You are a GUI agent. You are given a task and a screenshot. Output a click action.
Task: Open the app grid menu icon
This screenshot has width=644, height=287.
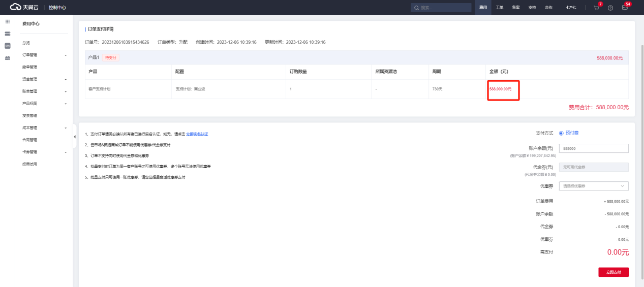[x=8, y=22]
